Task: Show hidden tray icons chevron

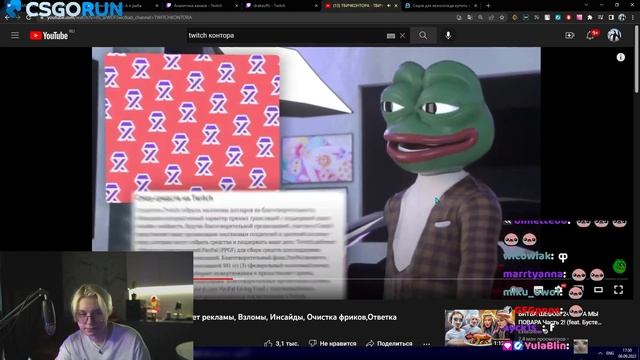Action: [x=600, y=353]
